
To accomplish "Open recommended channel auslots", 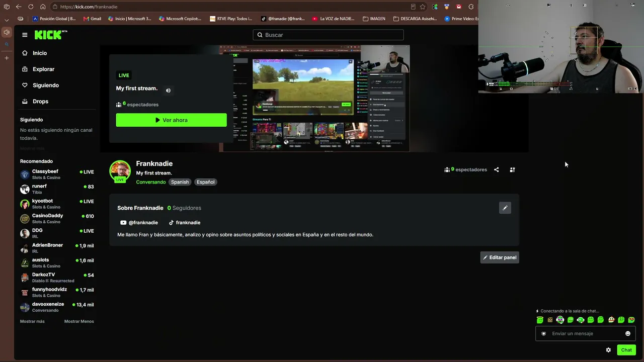I will [57, 263].
